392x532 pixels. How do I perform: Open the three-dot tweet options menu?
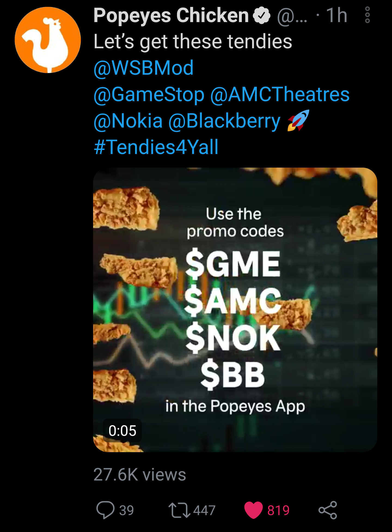(367, 15)
